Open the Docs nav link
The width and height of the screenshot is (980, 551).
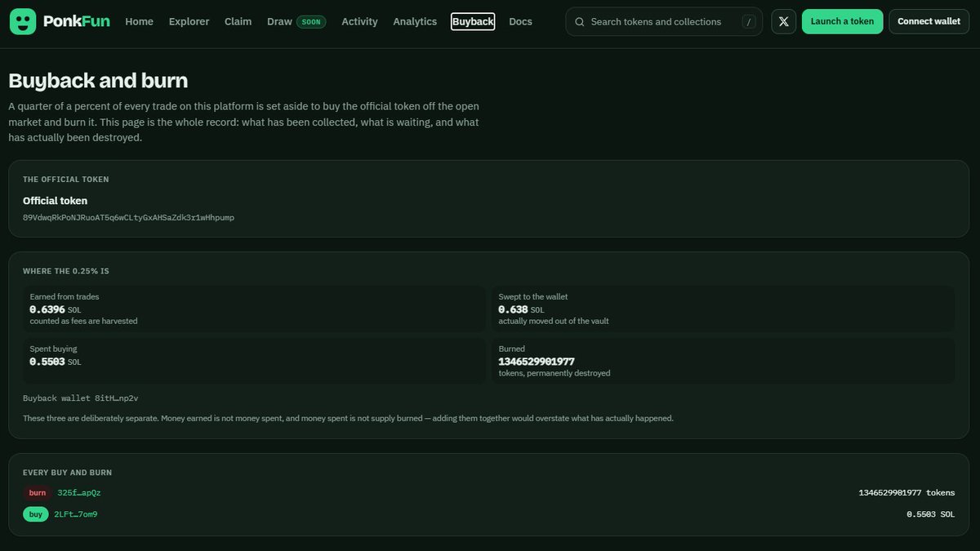coord(520,22)
